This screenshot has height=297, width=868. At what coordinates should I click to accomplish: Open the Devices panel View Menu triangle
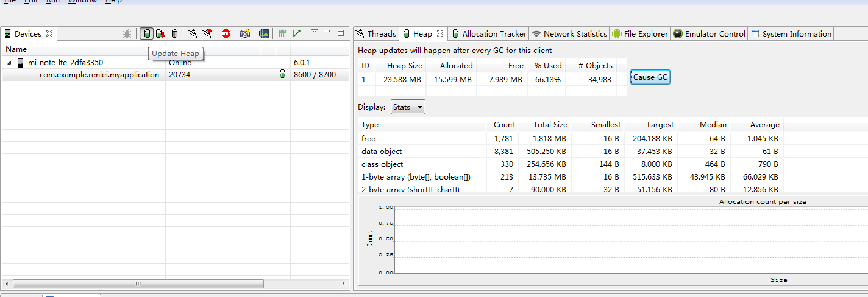tap(315, 31)
